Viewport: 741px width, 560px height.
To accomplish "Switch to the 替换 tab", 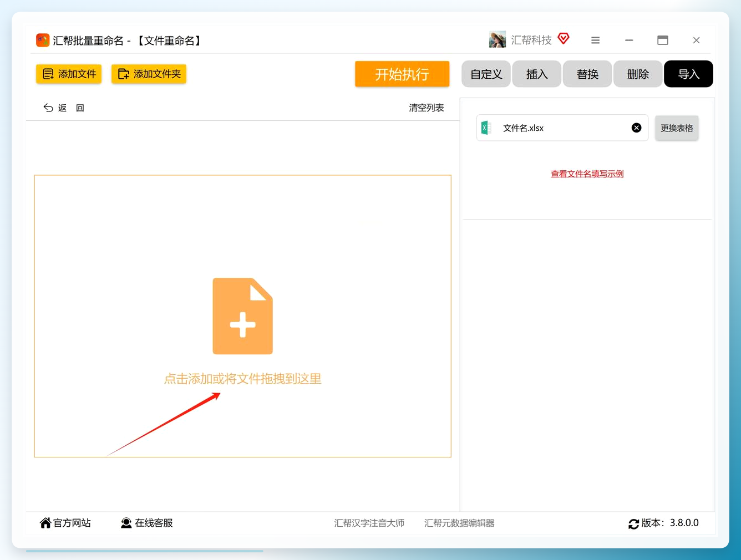I will [x=587, y=74].
